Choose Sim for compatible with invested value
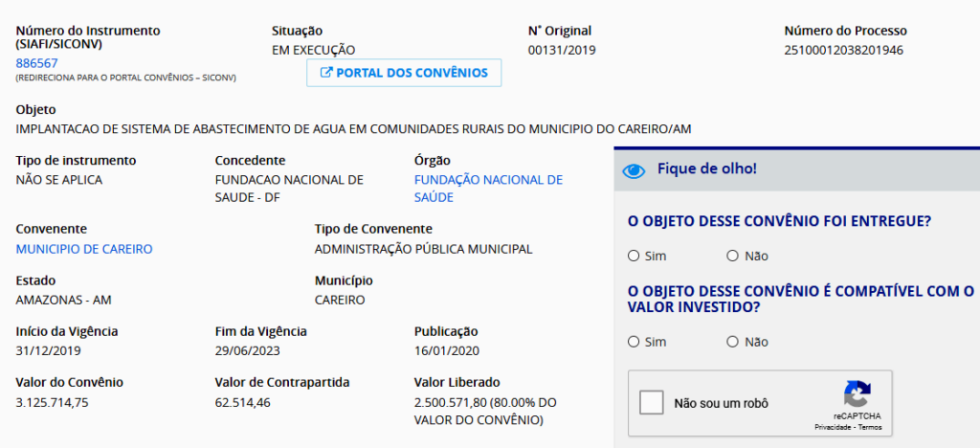 pos(634,342)
